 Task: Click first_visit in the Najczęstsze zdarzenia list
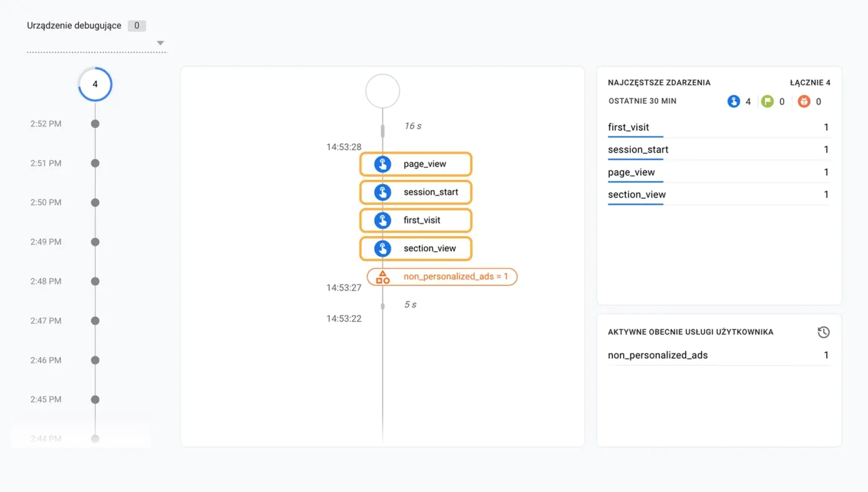[x=628, y=127]
